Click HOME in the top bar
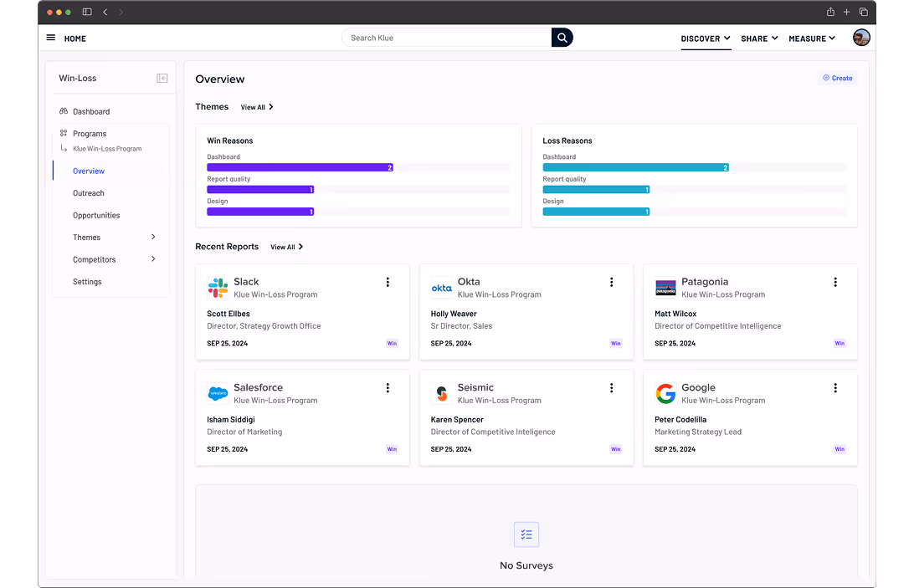 pyautogui.click(x=75, y=38)
